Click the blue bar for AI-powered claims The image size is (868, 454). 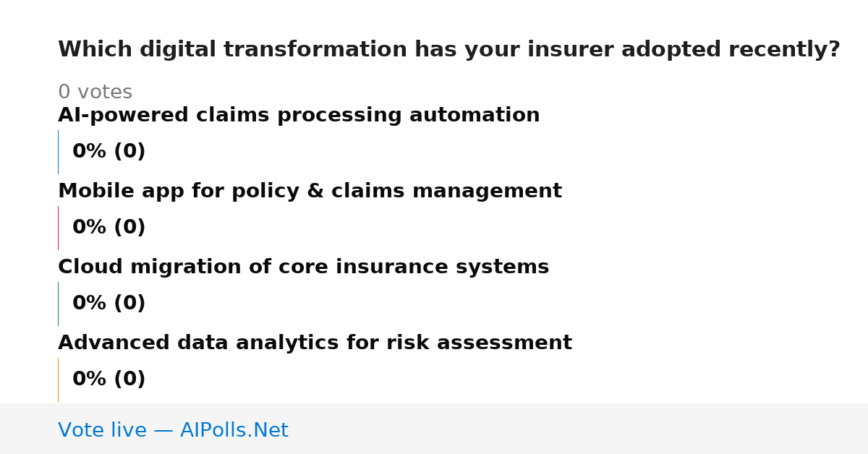[x=58, y=152]
